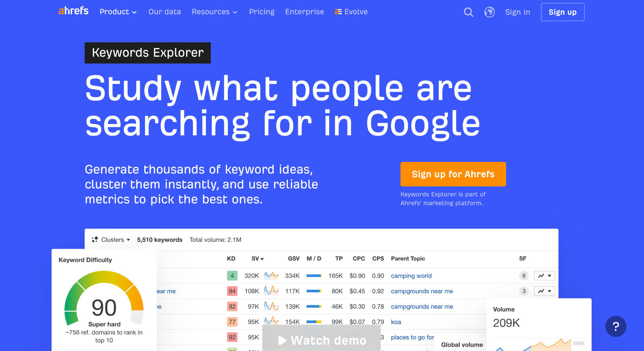
Task: Sort by the SV column
Action: 258,259
